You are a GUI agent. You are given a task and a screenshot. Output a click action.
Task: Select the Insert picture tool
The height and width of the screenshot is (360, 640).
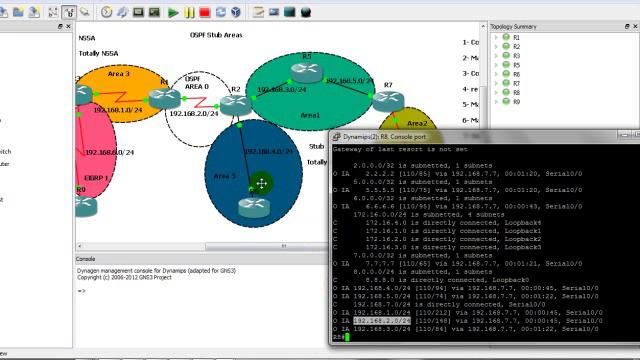274,12
